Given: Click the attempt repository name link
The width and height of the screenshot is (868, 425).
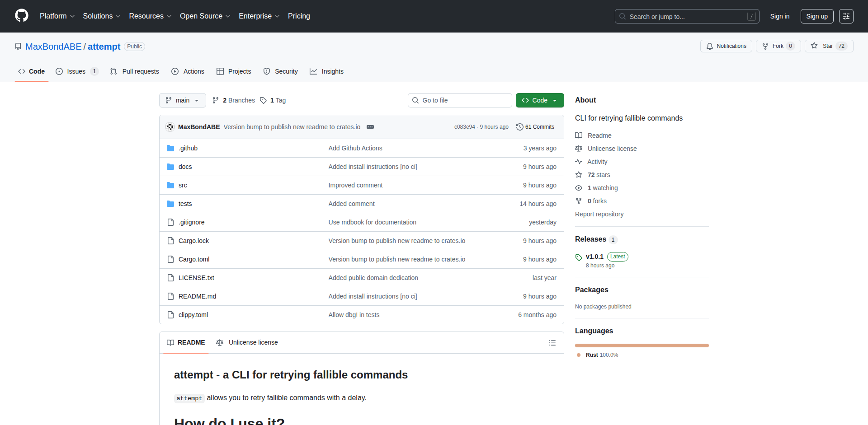Looking at the screenshot, I should click(104, 47).
